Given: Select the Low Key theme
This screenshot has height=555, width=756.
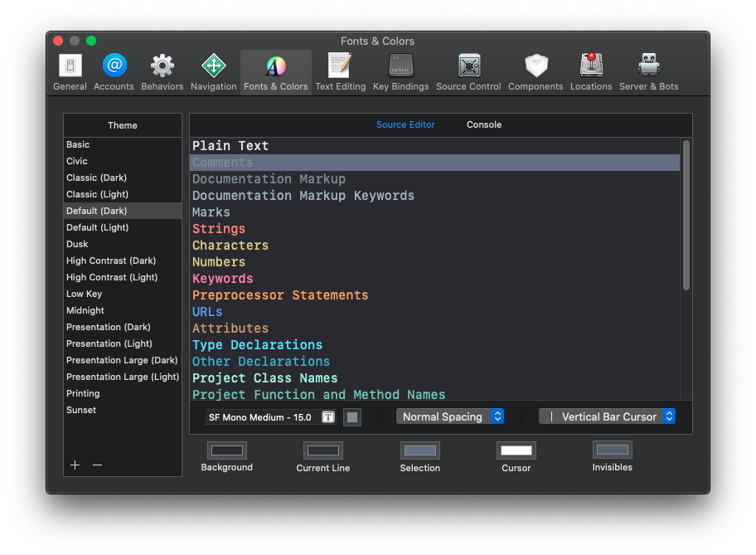Looking at the screenshot, I should coord(123,294).
